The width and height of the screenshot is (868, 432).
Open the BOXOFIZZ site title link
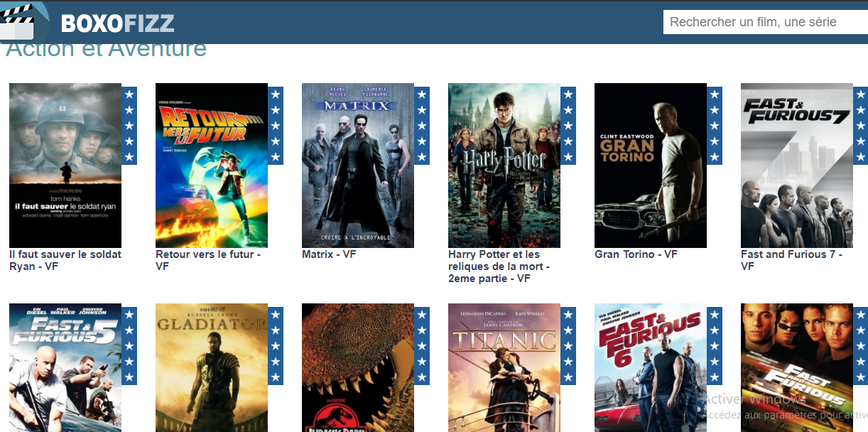[117, 23]
